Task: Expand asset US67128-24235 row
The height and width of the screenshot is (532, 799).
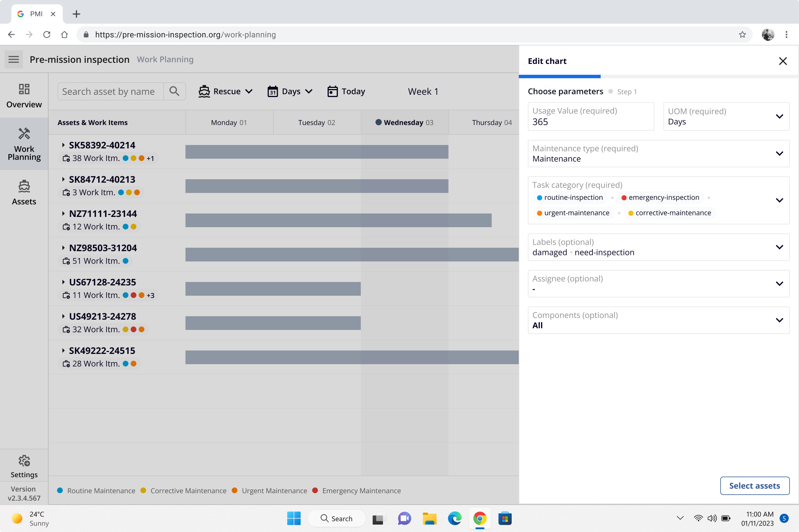Action: [63, 282]
